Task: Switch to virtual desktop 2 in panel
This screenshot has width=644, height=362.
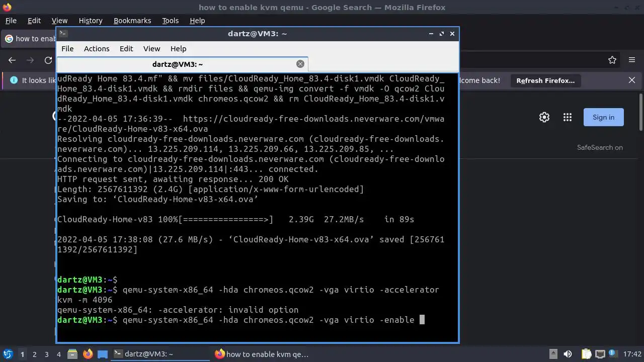Action: pos(34,354)
